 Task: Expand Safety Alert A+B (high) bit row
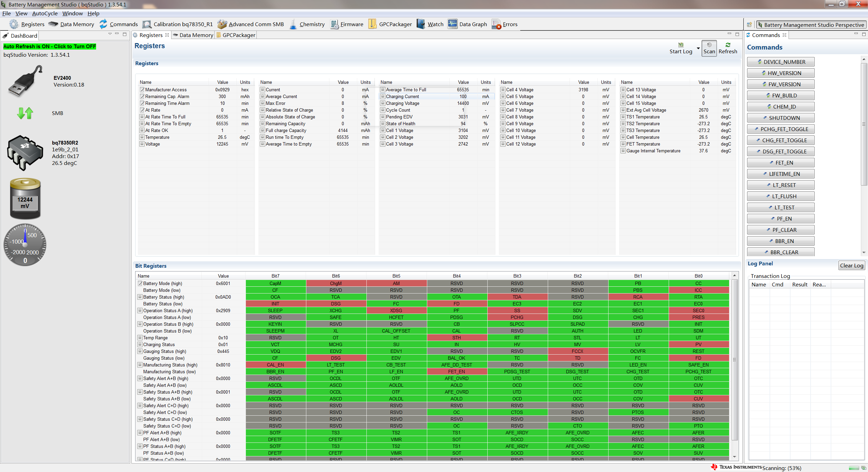(140, 378)
